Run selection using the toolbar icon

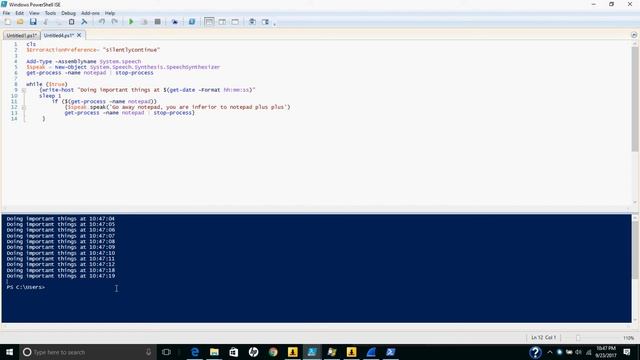coord(144,22)
